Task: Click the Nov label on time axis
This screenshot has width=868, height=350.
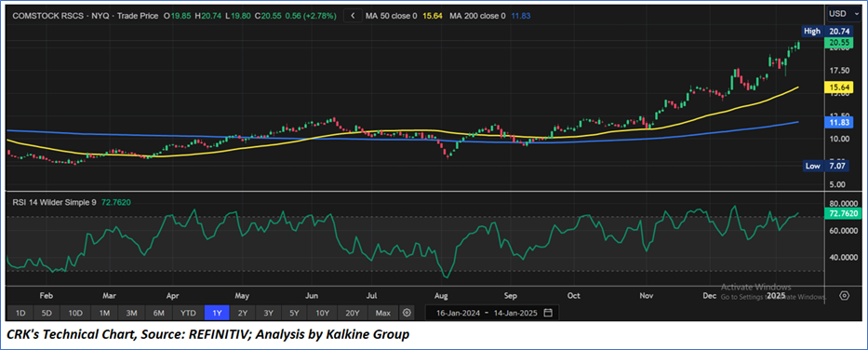Action: [646, 295]
